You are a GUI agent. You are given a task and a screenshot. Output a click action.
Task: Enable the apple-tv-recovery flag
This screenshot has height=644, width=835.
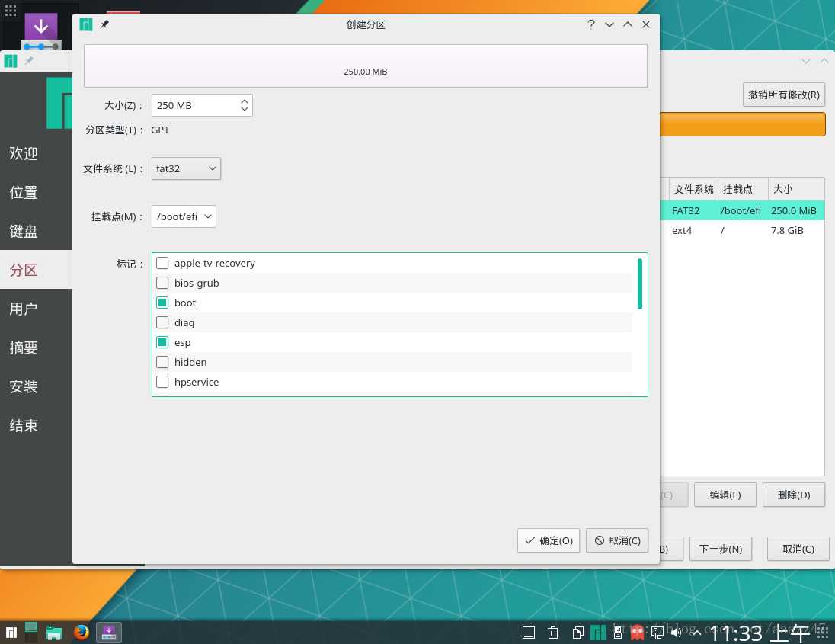pyautogui.click(x=162, y=263)
